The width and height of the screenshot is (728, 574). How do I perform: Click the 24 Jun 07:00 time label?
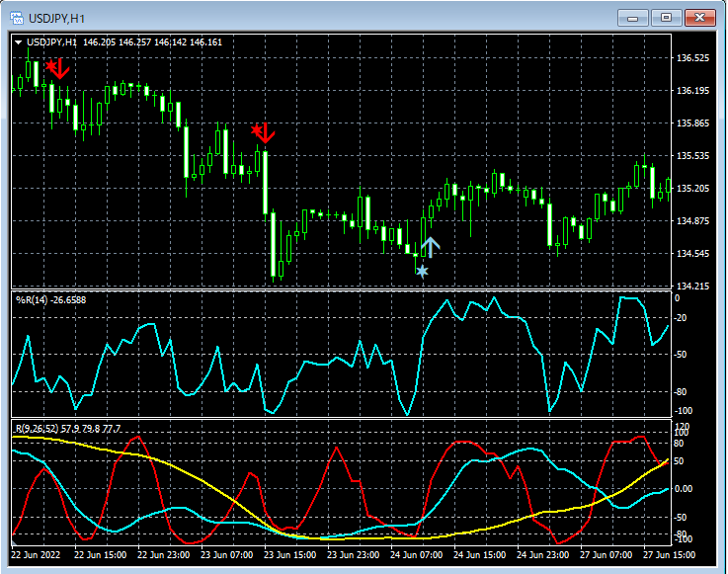(x=416, y=555)
